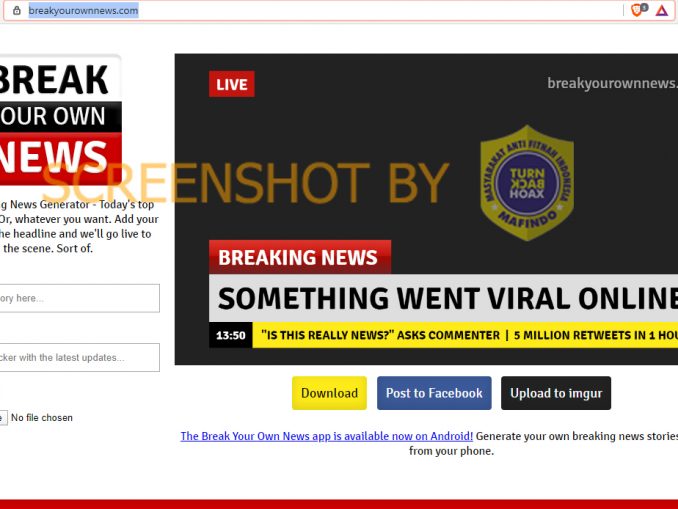Viewport: 678px width, 509px height.
Task: Focus the ticker latest updates field
Action: (80, 357)
